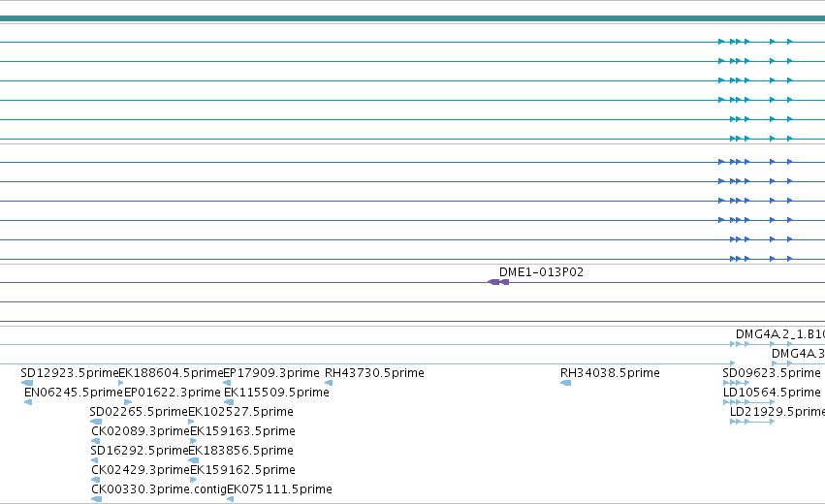
Task: Click the EK159163.5prime label
Action: [x=242, y=431]
